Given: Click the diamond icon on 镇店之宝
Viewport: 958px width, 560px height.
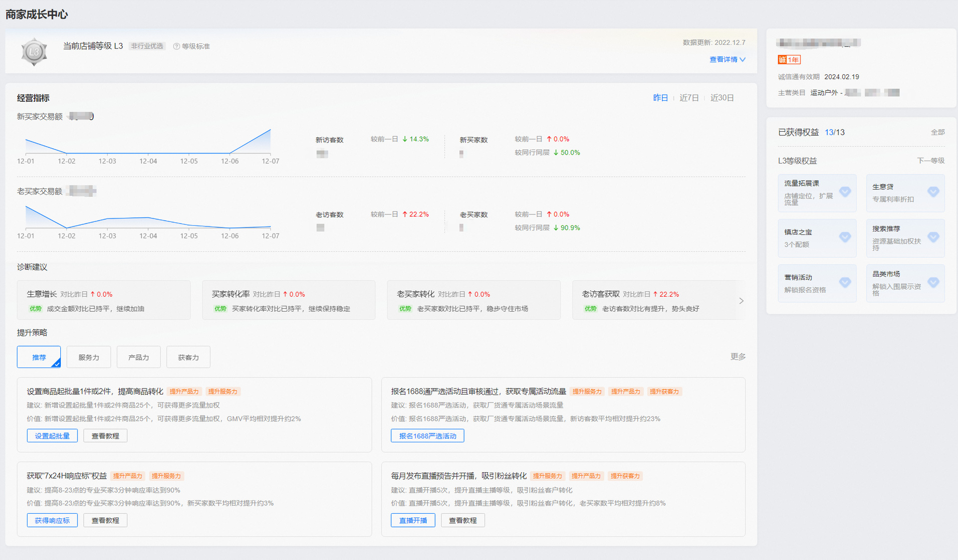Looking at the screenshot, I should coord(845,237).
